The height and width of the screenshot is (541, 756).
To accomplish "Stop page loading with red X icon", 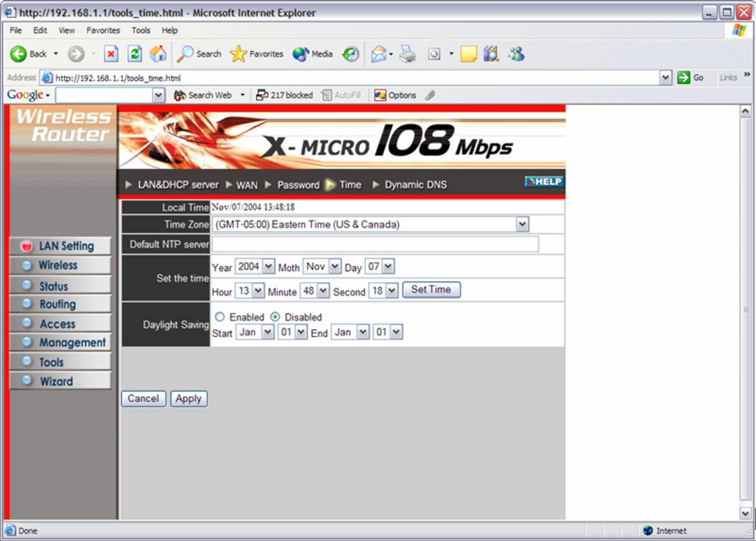I will [x=111, y=54].
